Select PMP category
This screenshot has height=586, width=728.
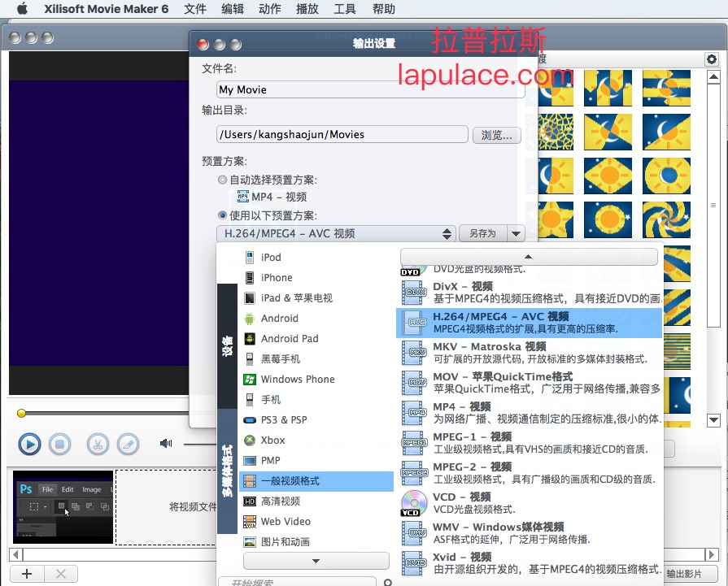[316, 460]
